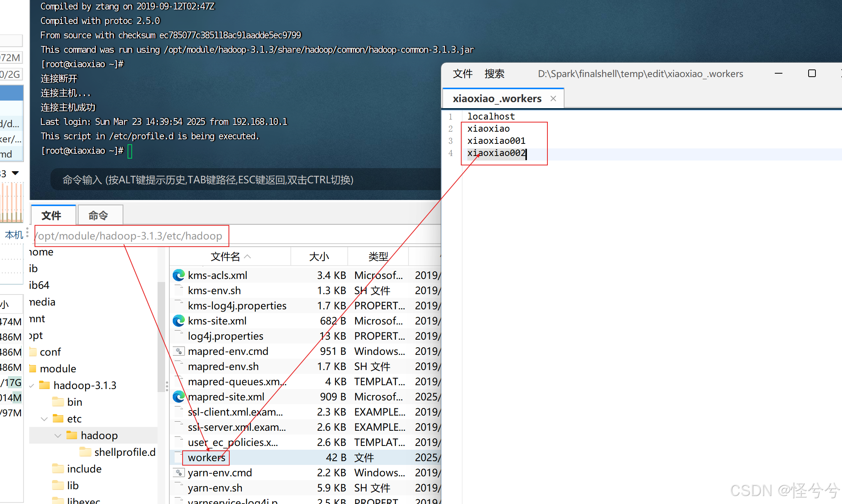This screenshot has width=842, height=504.
Task: Click the Edge icon beside kms-site.xml
Action: click(178, 321)
